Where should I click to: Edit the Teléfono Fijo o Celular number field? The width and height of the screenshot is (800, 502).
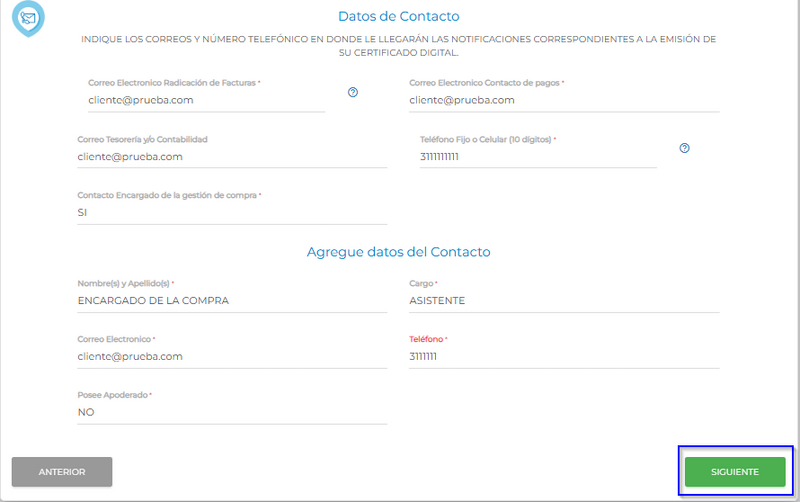538,156
